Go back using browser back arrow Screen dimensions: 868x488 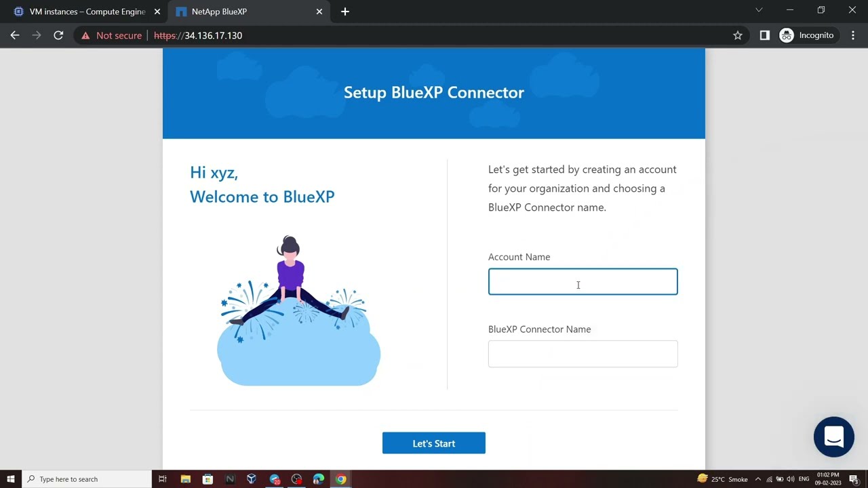(x=15, y=35)
